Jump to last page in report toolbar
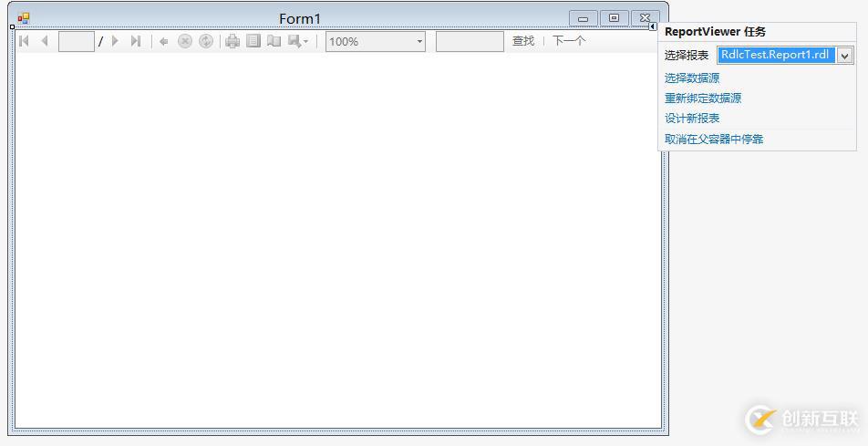Image resolution: width=868 pixels, height=446 pixels. coord(136,41)
